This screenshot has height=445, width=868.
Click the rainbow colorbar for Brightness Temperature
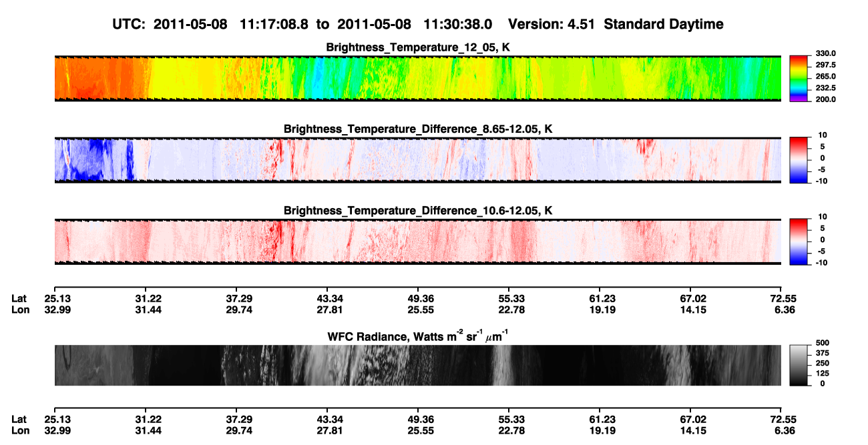pos(799,78)
